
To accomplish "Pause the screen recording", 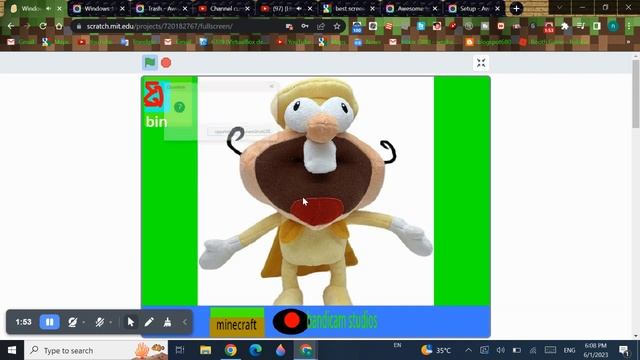I will pyautogui.click(x=49, y=322).
